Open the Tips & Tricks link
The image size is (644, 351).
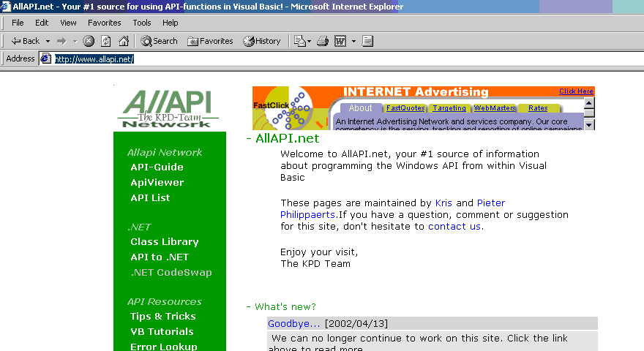tap(162, 316)
